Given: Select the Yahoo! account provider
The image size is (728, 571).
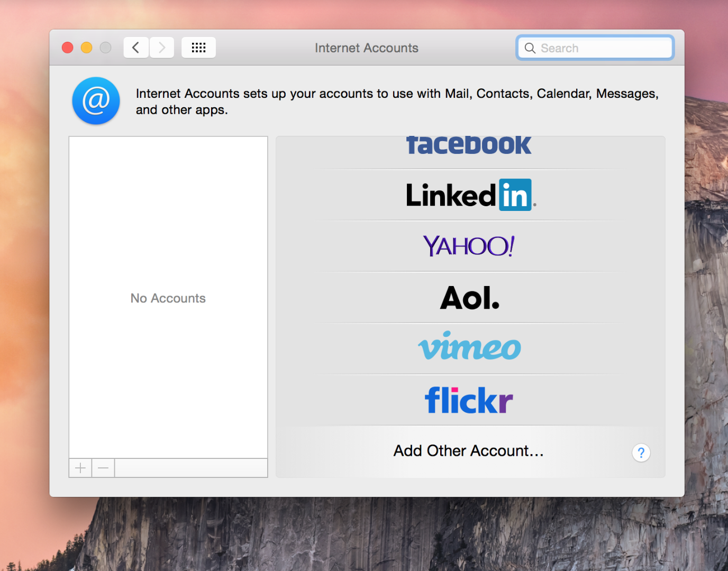Looking at the screenshot, I should (x=469, y=246).
